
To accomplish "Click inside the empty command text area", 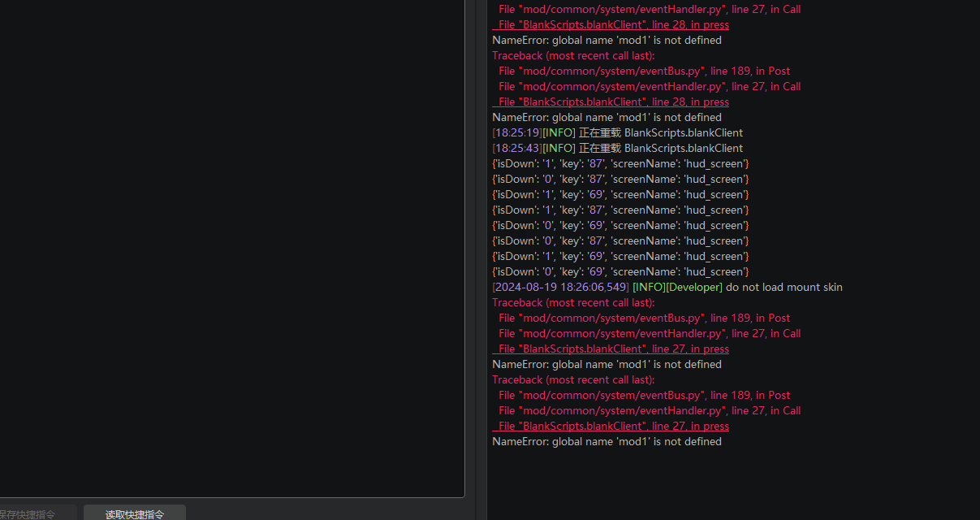I will tap(231, 244).
